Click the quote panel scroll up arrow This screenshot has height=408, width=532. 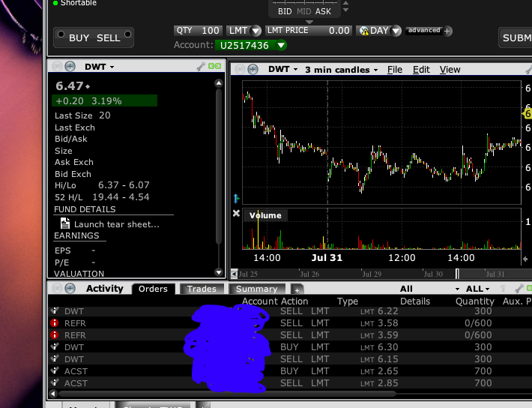pyautogui.click(x=219, y=83)
